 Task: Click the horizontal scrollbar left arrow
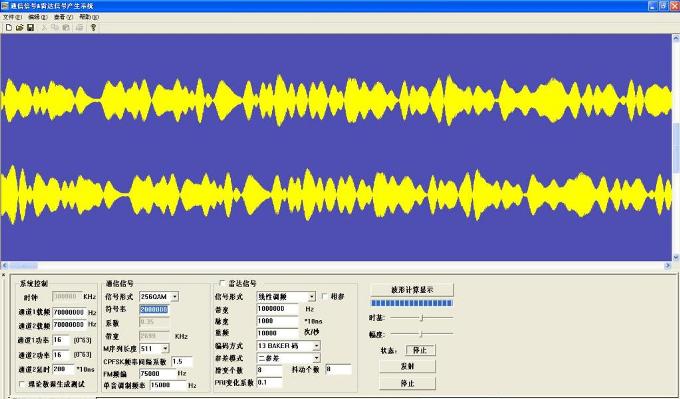[5, 265]
